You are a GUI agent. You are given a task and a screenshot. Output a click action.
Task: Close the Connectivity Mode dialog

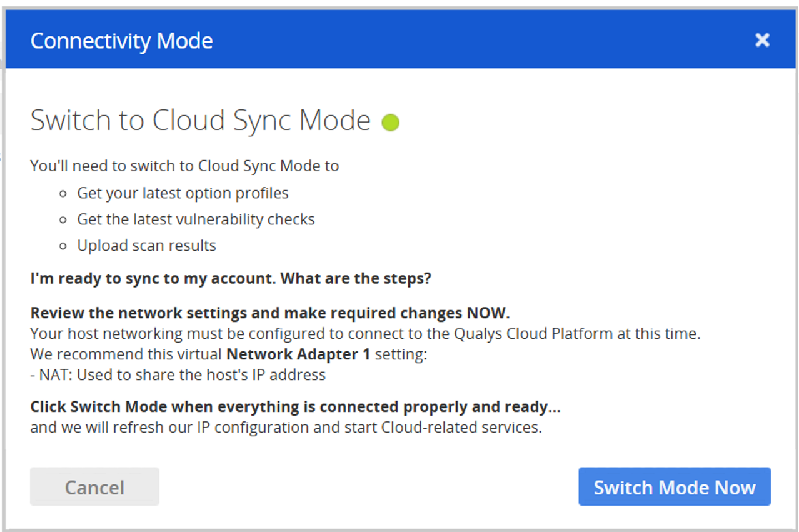761,41
